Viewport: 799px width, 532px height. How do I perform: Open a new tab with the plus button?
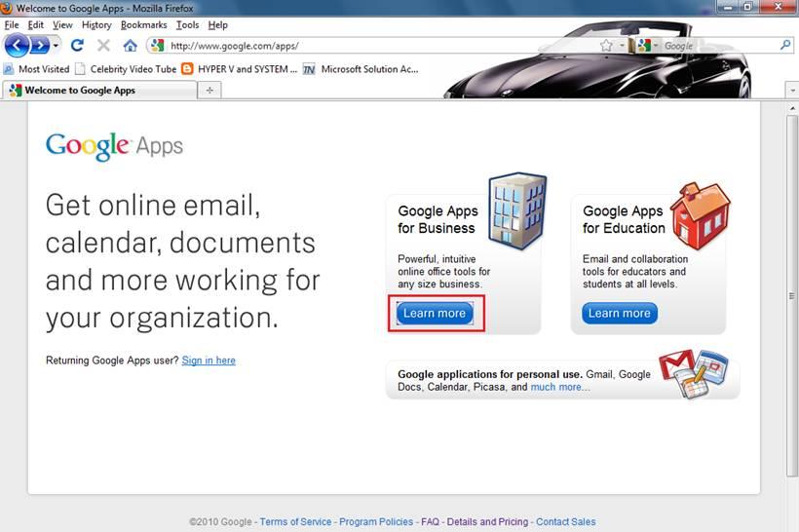[209, 91]
